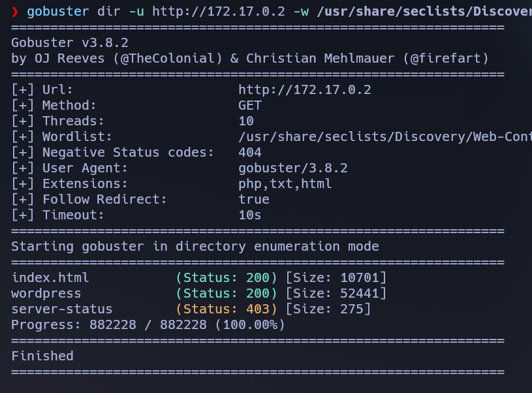532x393 pixels.
Task: Click the Finished status text
Action: [x=42, y=356]
